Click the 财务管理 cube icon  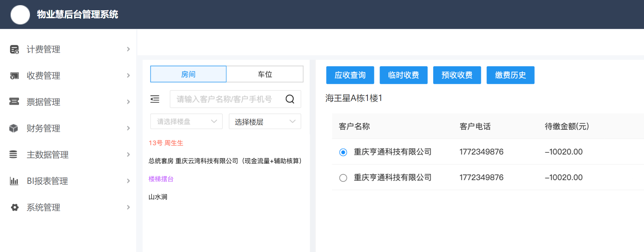pyautogui.click(x=14, y=128)
